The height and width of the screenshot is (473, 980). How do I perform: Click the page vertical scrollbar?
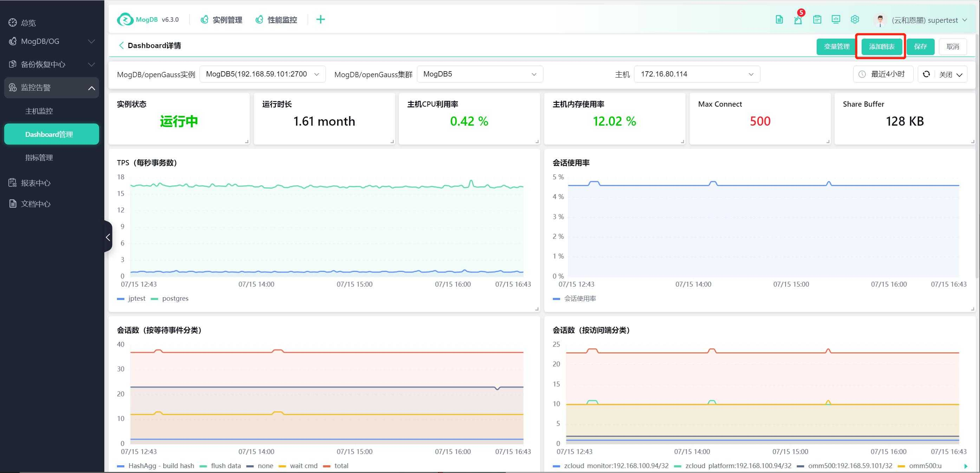click(x=977, y=156)
